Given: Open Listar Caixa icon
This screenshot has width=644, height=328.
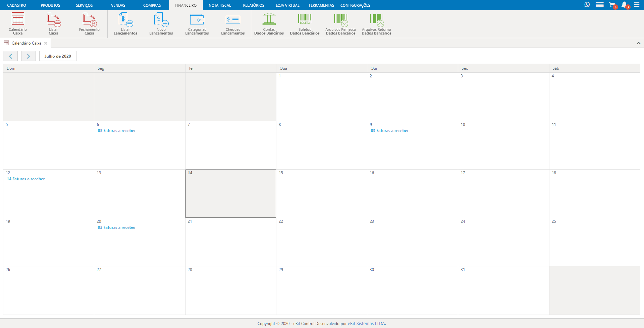Looking at the screenshot, I should (x=54, y=24).
